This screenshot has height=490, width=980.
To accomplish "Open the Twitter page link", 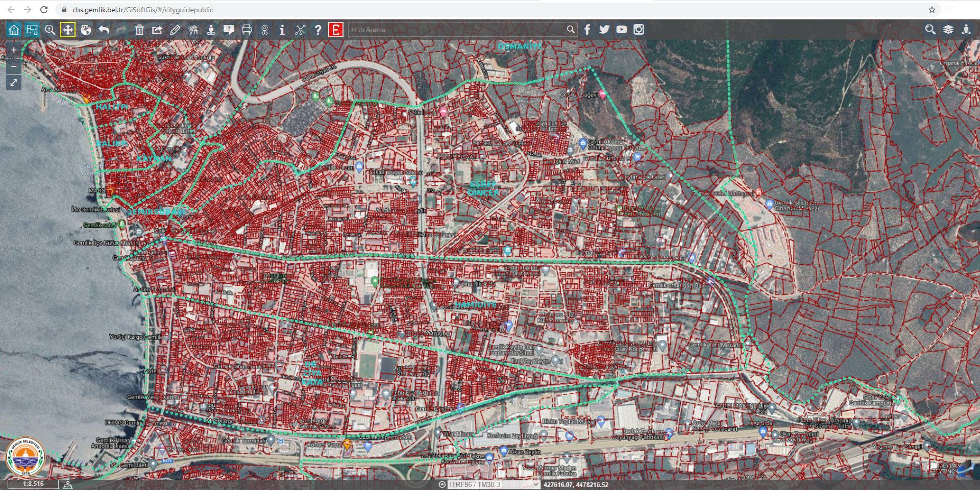I will 604,30.
